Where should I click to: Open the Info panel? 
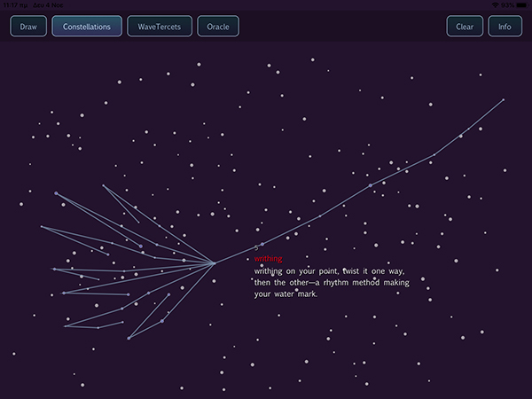(x=505, y=27)
